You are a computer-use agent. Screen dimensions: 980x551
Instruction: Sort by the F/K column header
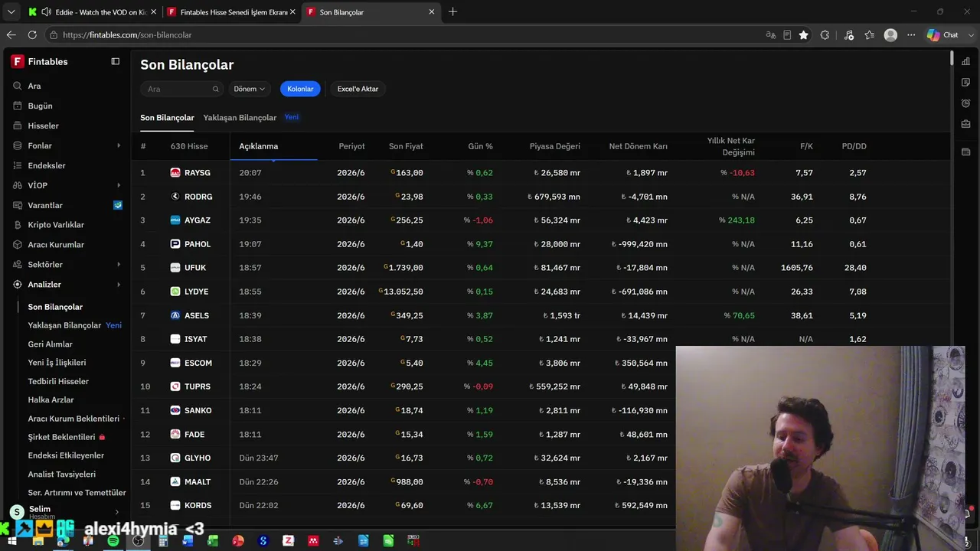click(806, 146)
